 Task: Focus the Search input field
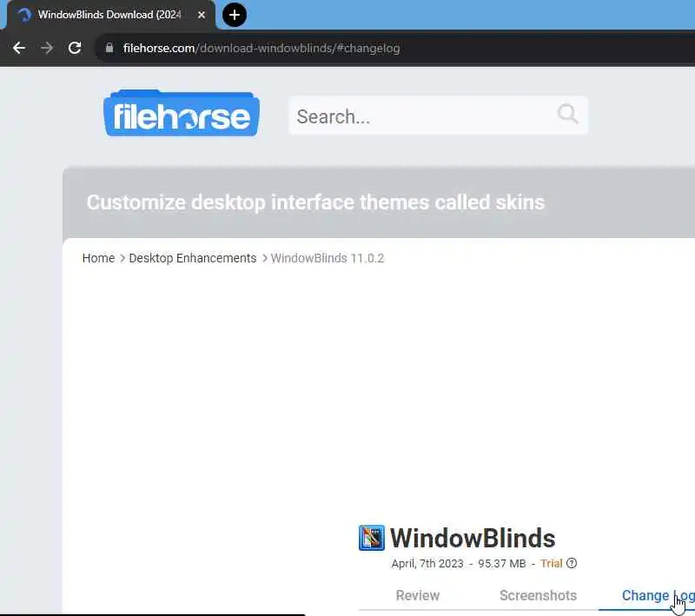[x=438, y=116]
